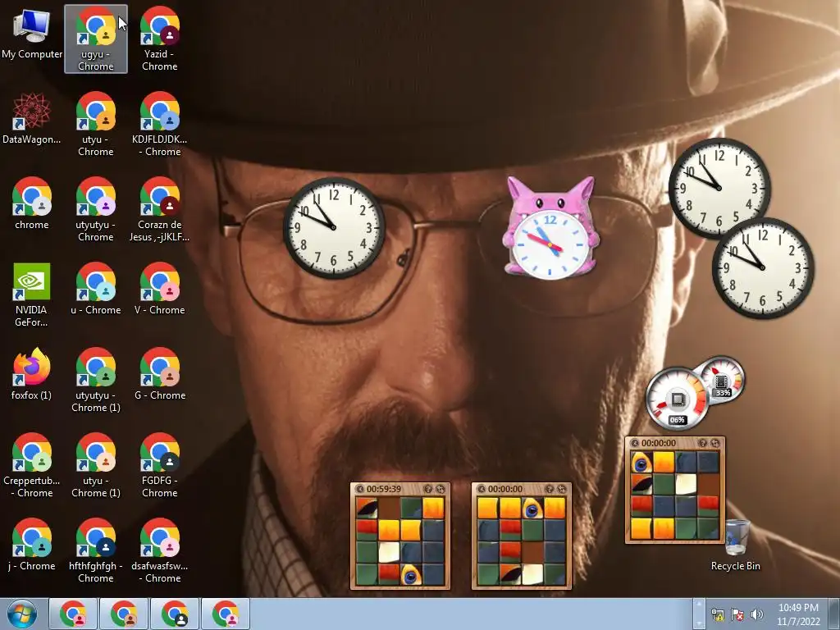The height and width of the screenshot is (630, 840).
Task: Select the hfthfghfgh - Chrome shortcut
Action: 96,550
